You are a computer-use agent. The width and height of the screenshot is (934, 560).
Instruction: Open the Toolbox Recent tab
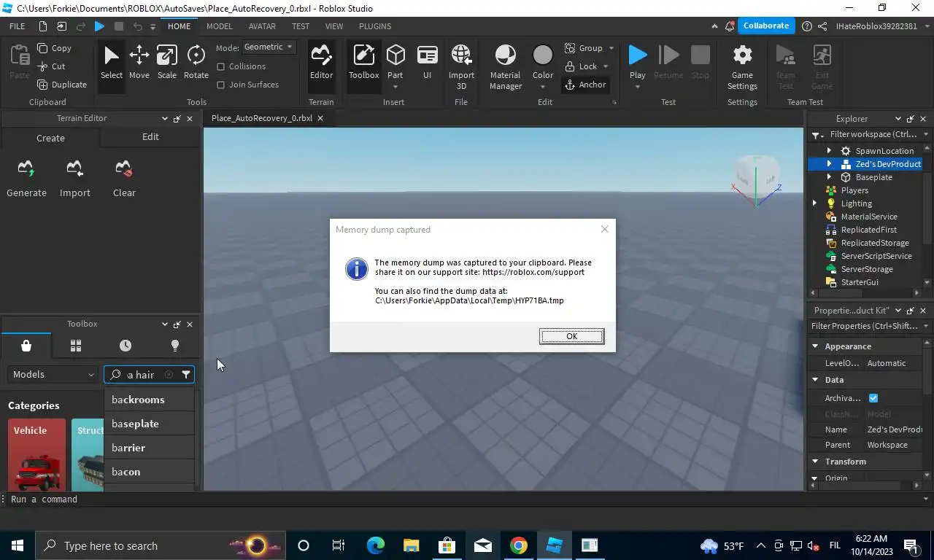(x=126, y=346)
